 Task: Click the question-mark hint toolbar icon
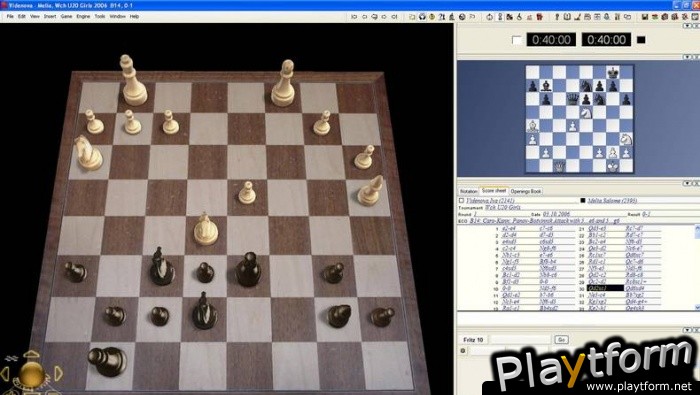(442, 17)
